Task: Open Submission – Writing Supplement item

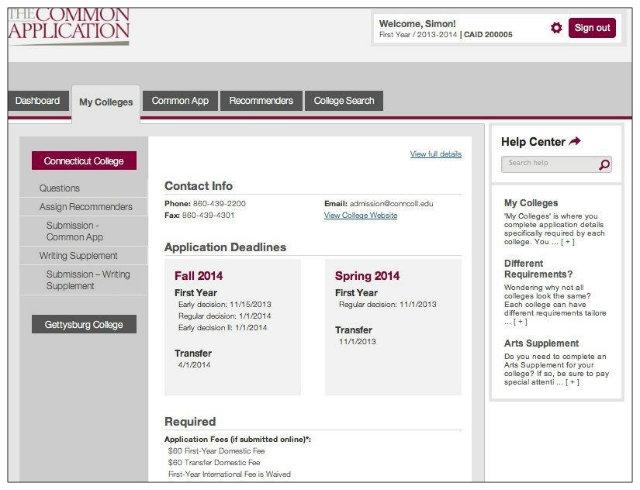Action: tap(88, 280)
